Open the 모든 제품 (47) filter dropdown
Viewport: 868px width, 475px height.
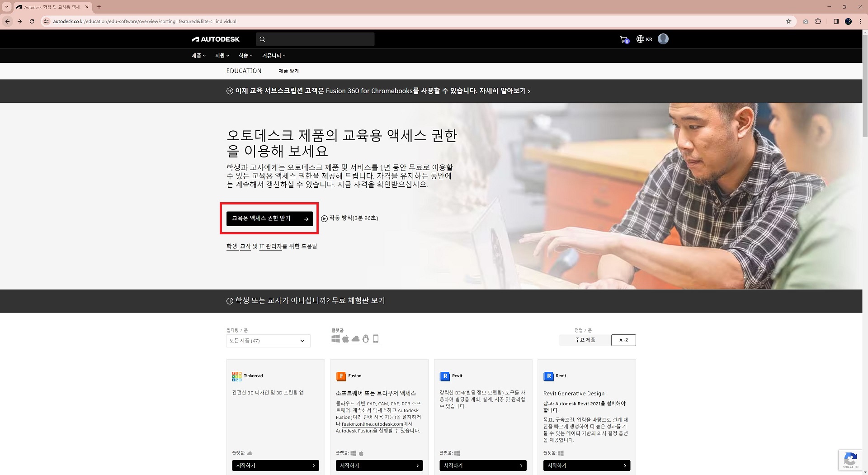click(x=268, y=341)
